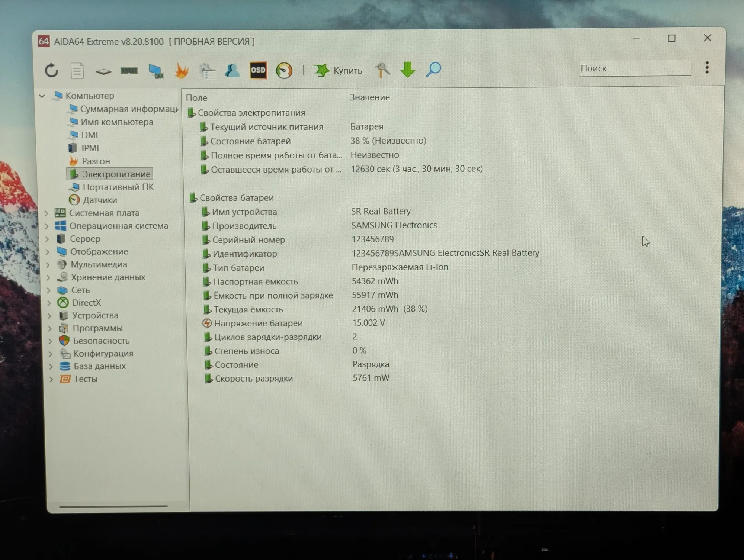The image size is (744, 560).
Task: Open the DMI tree item
Action: tap(84, 135)
